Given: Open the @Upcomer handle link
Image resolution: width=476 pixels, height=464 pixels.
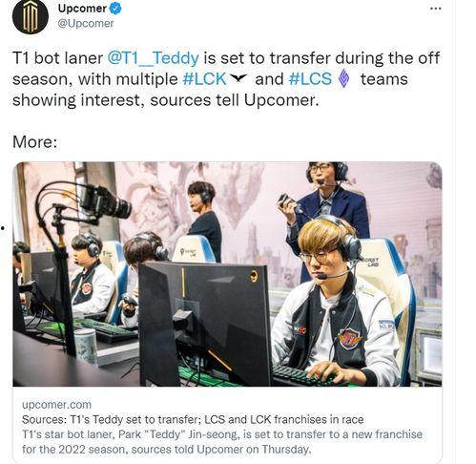Looking at the screenshot, I should pos(86,24).
